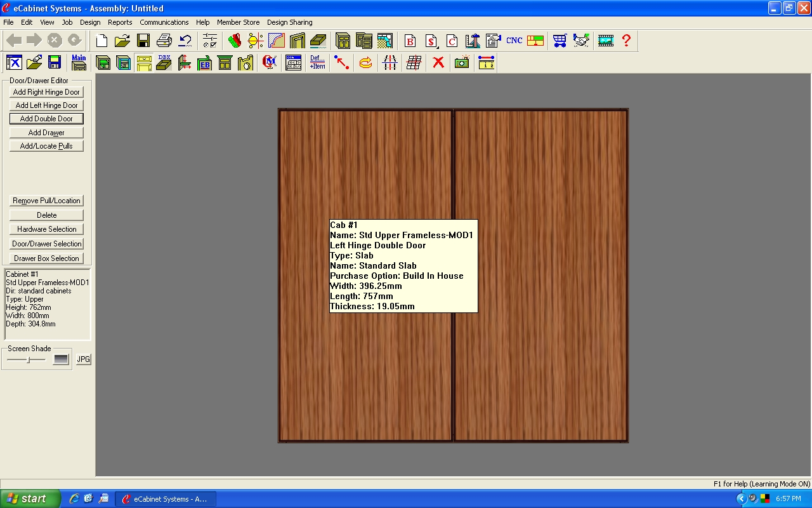
Task: Click the drawer box editor icon
Action: pyautogui.click(x=318, y=41)
